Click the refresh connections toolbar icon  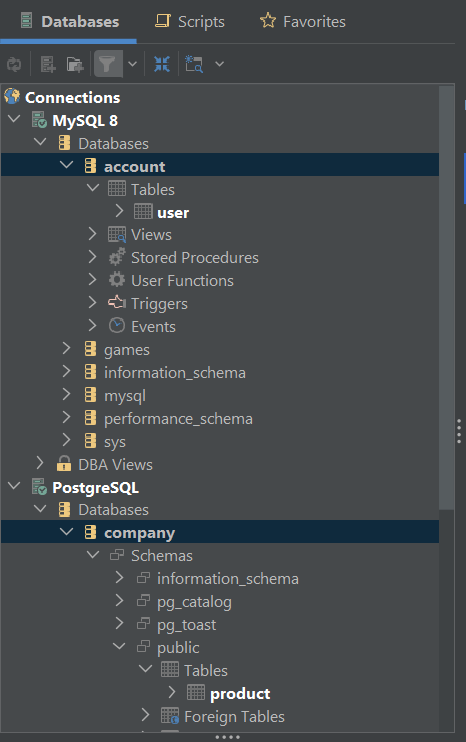[14, 64]
